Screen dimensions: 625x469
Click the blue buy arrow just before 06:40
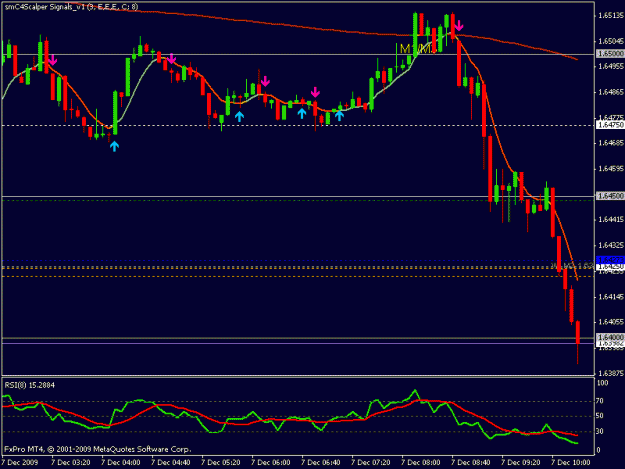pos(302,114)
